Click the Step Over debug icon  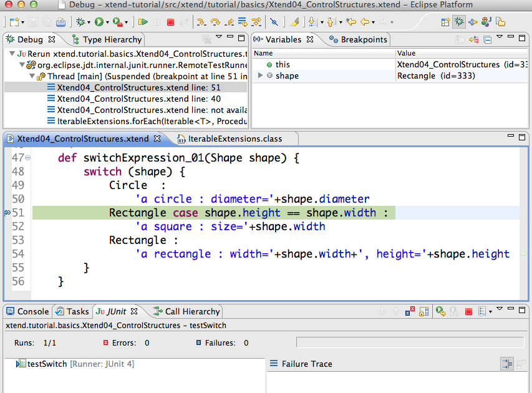(216, 22)
